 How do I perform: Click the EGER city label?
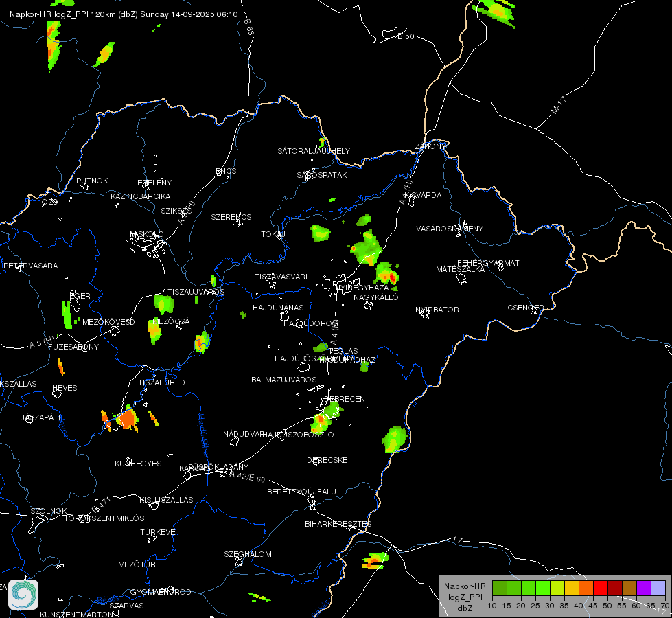click(x=80, y=296)
